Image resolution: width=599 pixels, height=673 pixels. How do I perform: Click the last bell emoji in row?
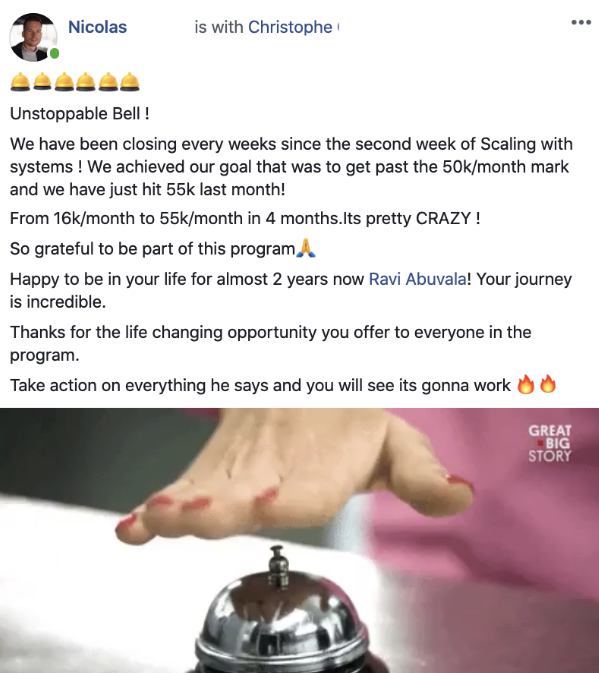pyautogui.click(x=130, y=82)
